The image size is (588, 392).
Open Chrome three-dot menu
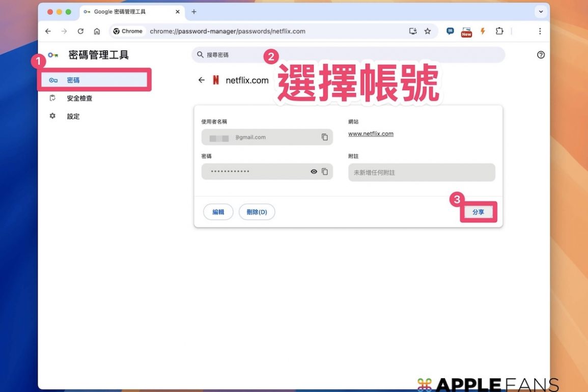tap(540, 32)
